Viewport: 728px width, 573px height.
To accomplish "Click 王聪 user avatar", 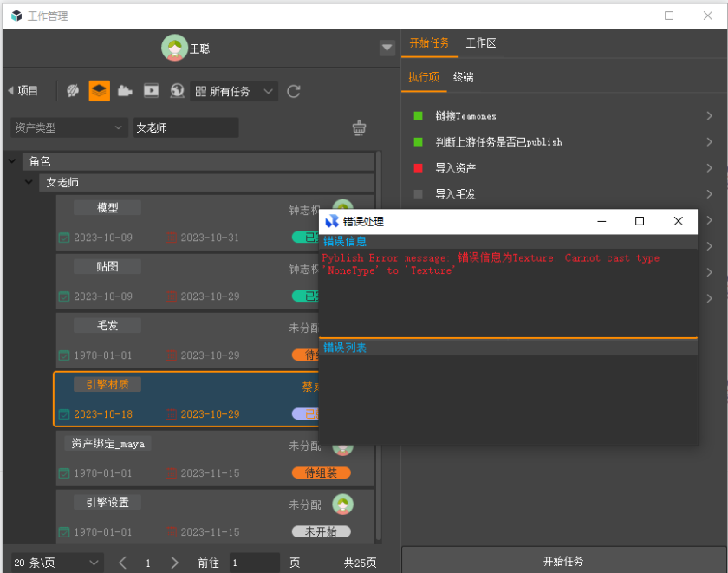I will pos(174,48).
